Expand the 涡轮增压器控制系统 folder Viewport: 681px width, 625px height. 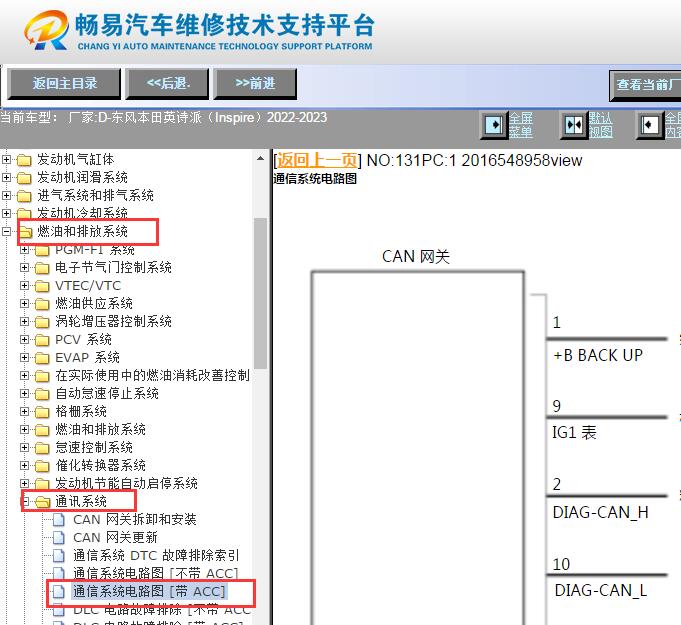[x=25, y=322]
